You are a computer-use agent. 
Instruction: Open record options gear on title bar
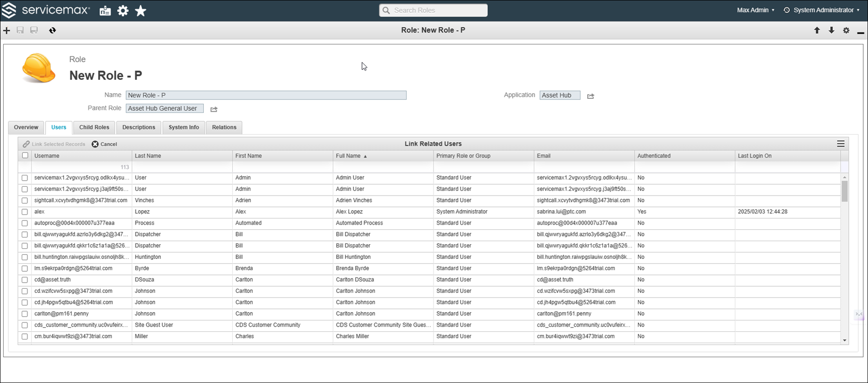point(846,31)
